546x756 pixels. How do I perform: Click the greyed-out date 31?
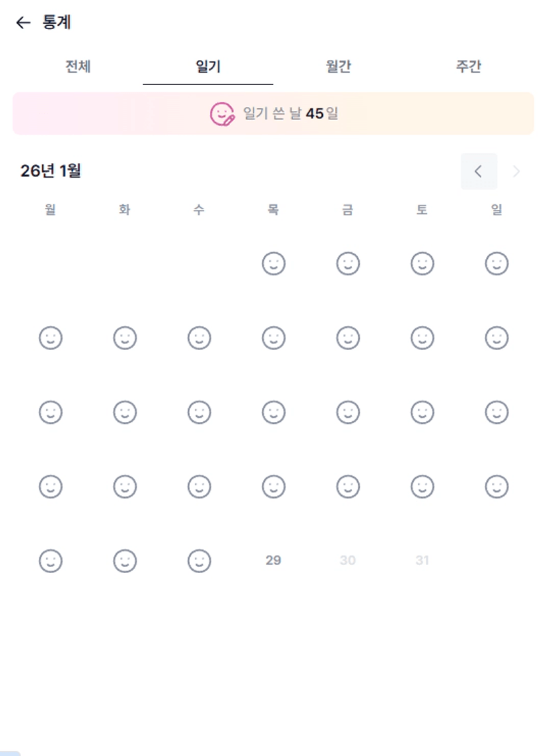pos(423,561)
